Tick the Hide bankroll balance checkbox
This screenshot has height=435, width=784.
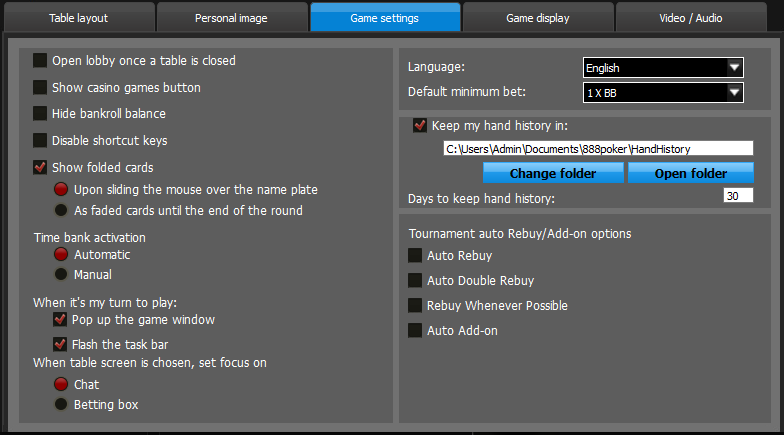[x=40, y=114]
